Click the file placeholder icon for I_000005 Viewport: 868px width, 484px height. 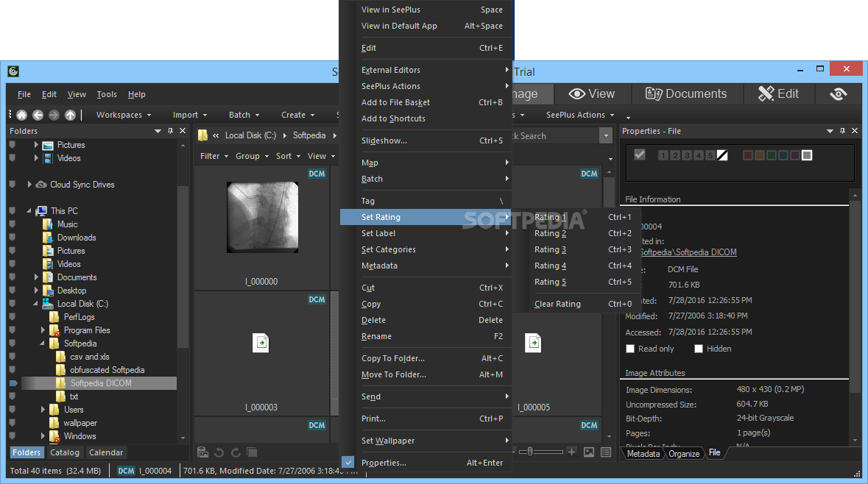click(x=533, y=343)
